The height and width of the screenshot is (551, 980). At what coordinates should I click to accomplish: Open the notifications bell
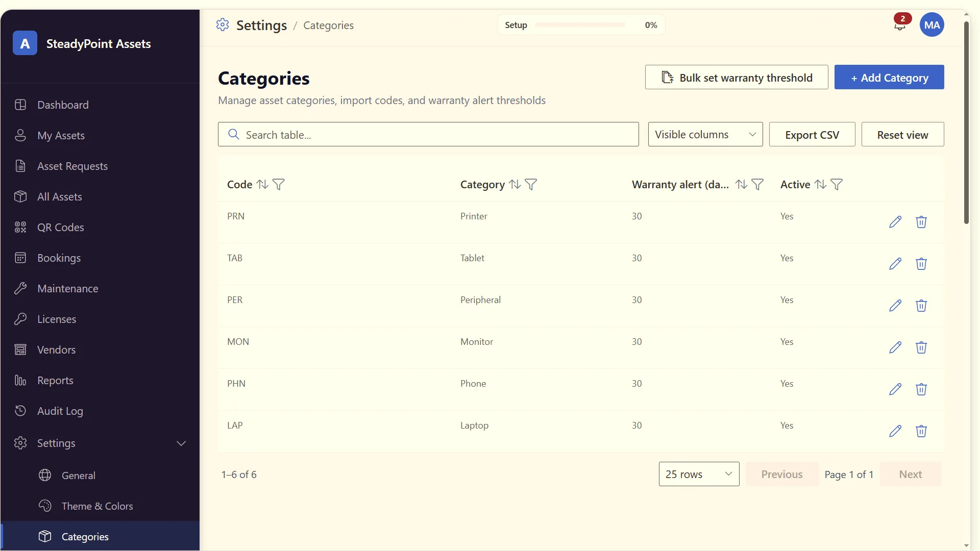pyautogui.click(x=900, y=25)
